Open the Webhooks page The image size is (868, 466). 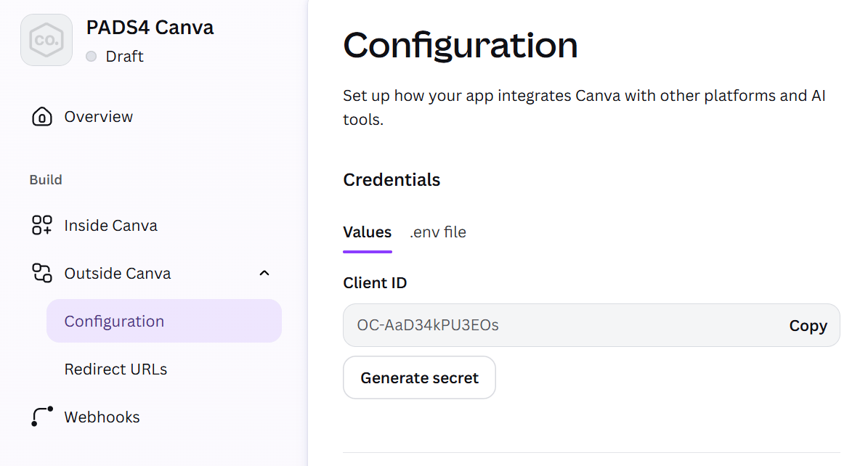[102, 417]
